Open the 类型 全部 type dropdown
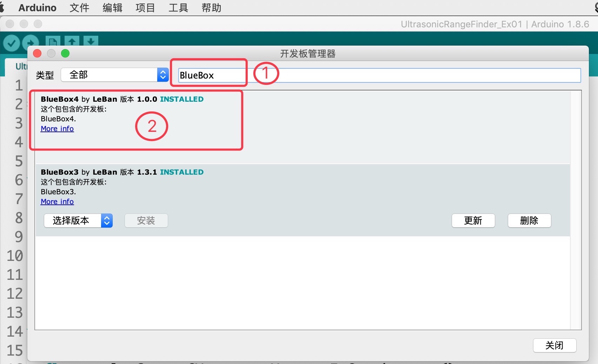The height and width of the screenshot is (364, 598). click(115, 75)
